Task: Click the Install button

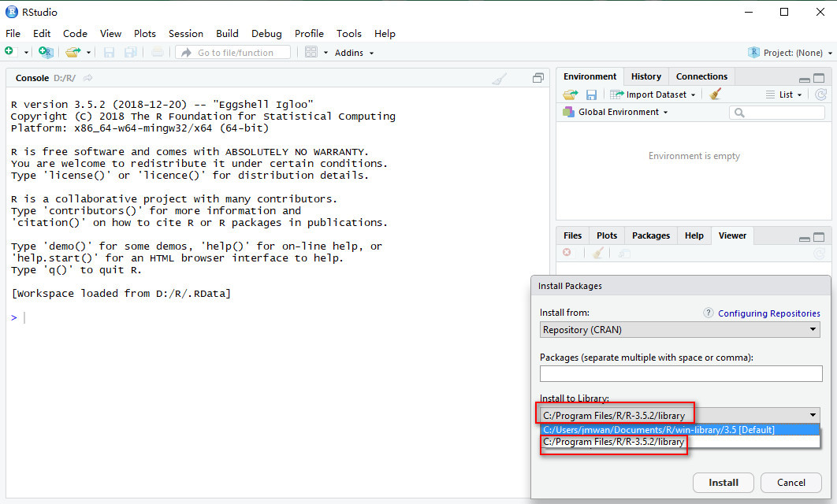Action: [723, 483]
